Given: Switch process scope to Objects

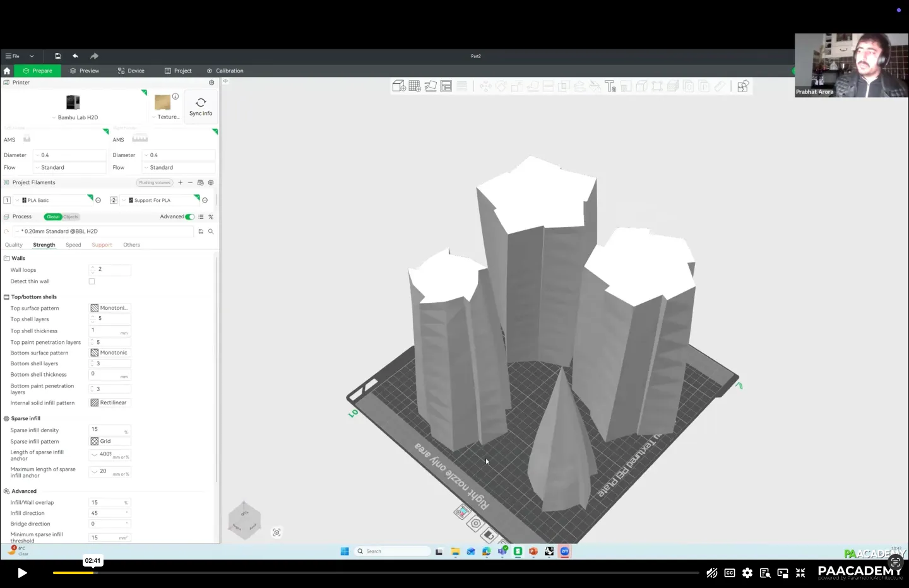Looking at the screenshot, I should tap(71, 217).
